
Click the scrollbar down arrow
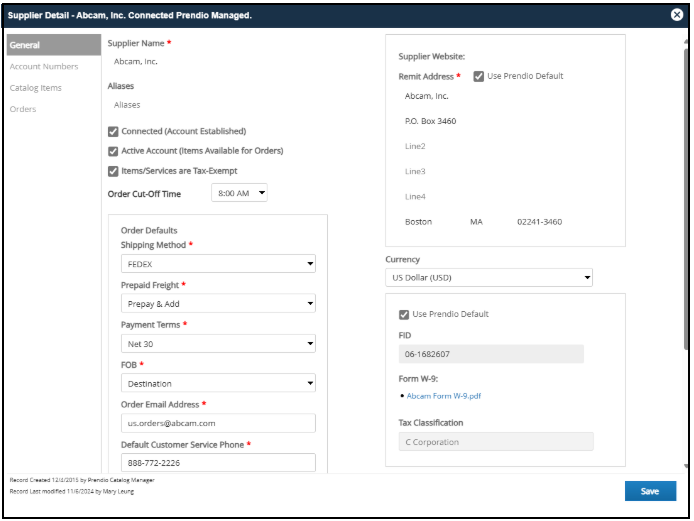[x=686, y=466]
